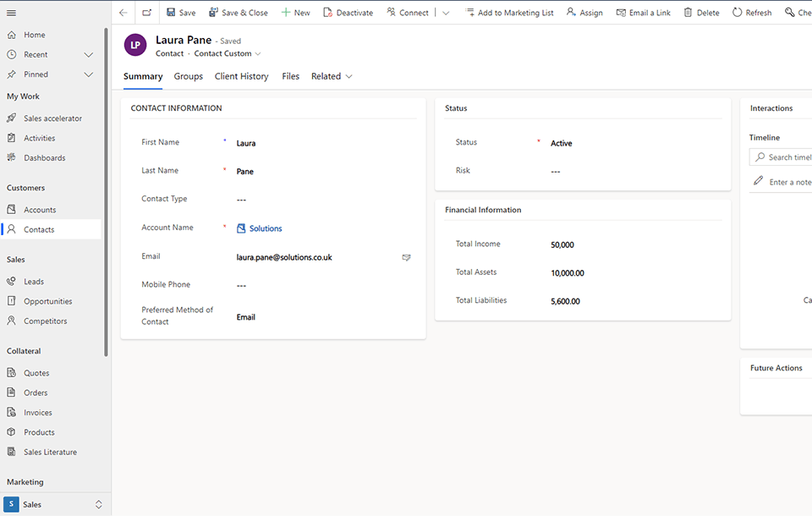812x516 pixels.
Task: Open the Related tab dropdown
Action: click(332, 76)
